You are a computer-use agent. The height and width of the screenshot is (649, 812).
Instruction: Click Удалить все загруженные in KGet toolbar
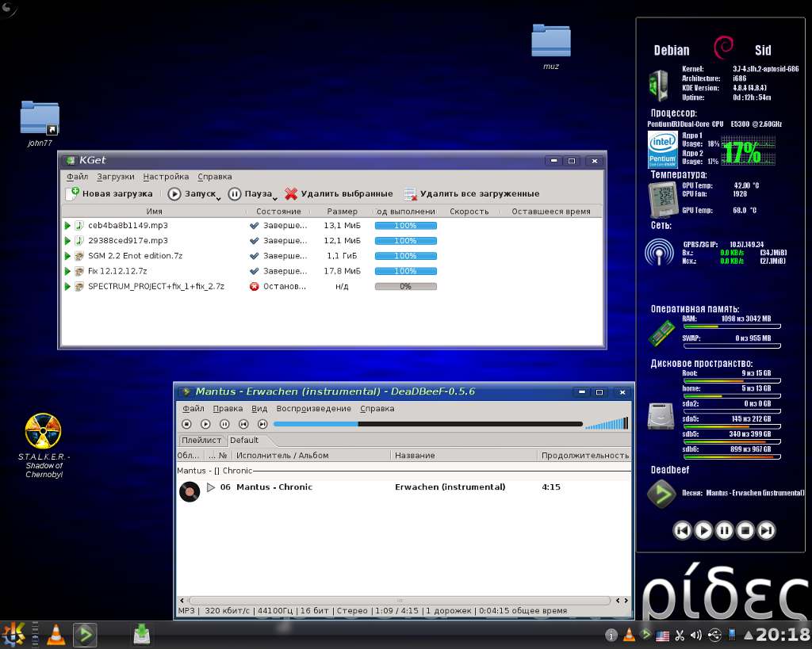coord(471,194)
